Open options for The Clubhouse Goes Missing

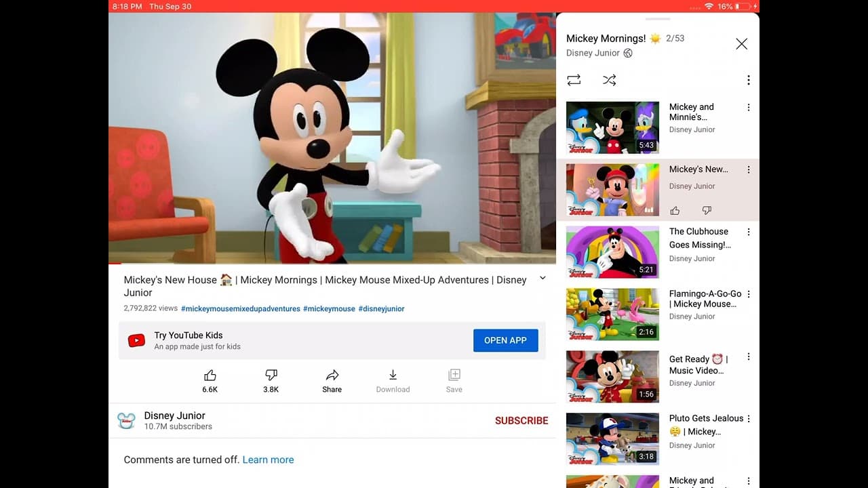[749, 232]
